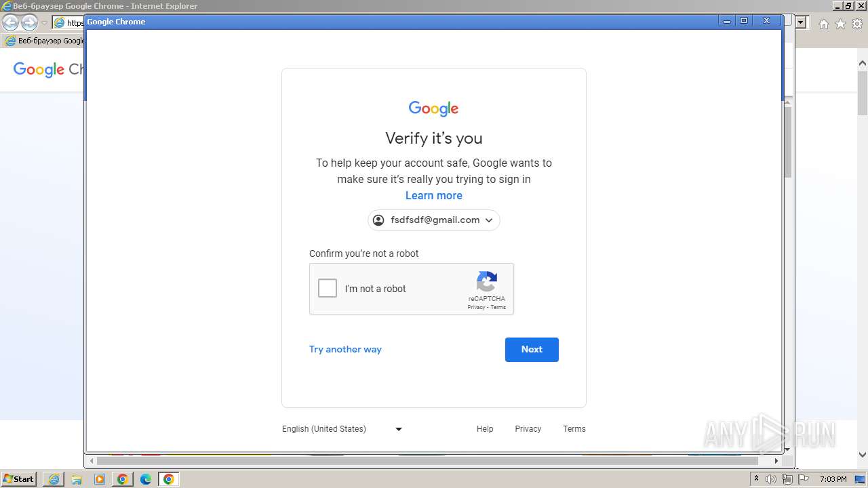Click the blue Next button
Screen dimensions: 868x488
click(x=532, y=350)
